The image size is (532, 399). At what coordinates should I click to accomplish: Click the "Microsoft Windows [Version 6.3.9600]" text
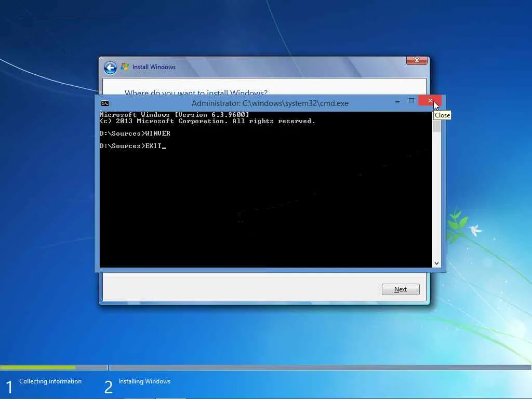pos(175,115)
